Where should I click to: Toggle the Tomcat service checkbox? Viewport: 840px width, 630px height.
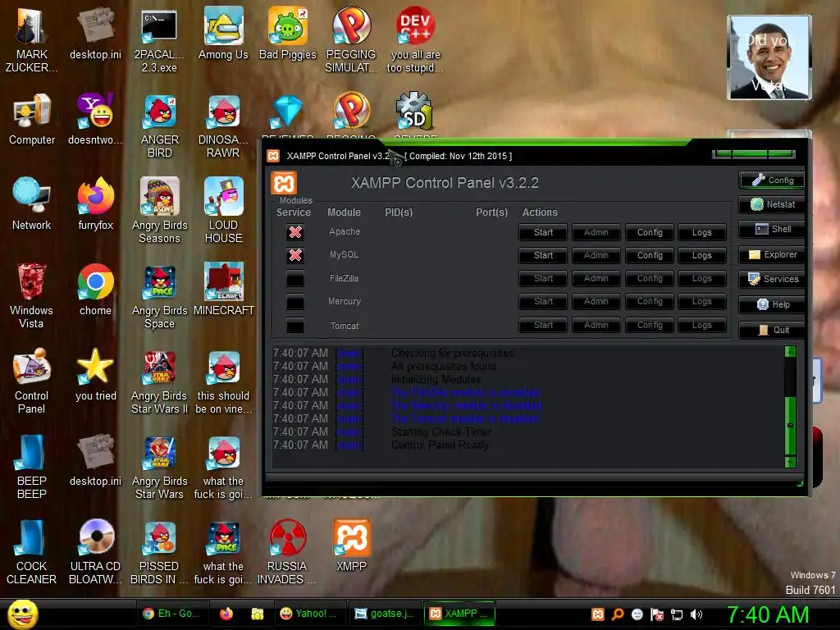pos(295,325)
